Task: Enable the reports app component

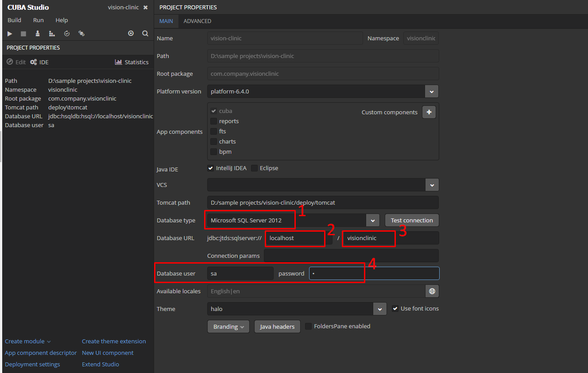Action: tap(213, 121)
